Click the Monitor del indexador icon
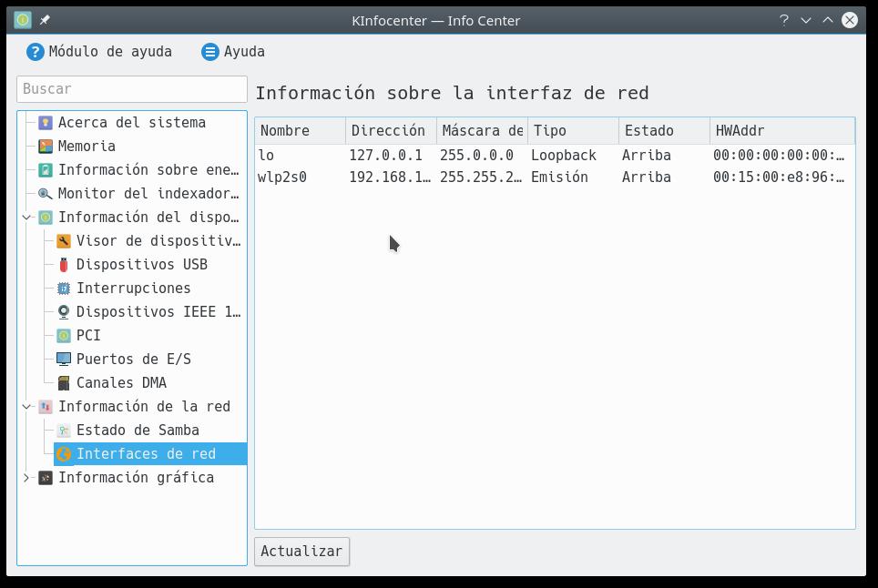The width and height of the screenshot is (878, 588). point(46,194)
